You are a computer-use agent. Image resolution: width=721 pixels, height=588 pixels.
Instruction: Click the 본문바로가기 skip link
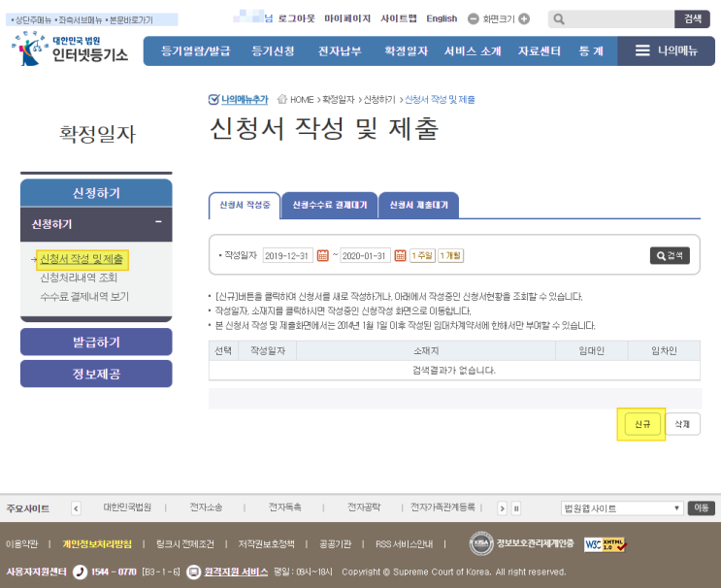coord(131,20)
